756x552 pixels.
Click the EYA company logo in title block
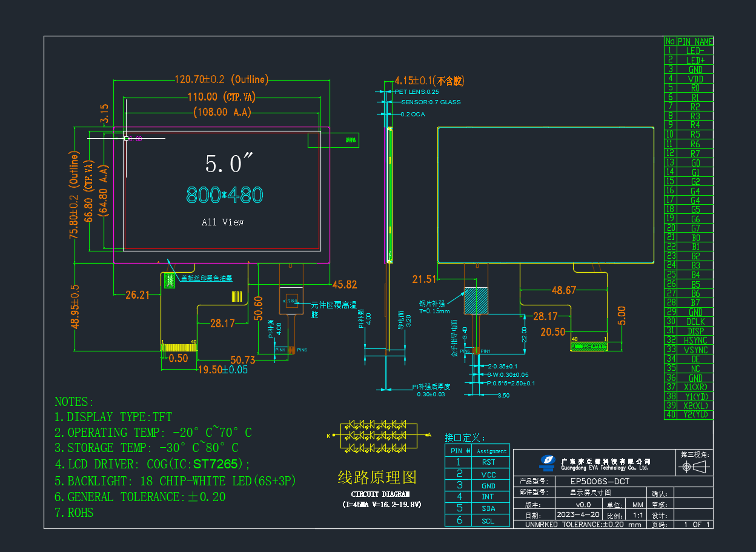pos(548,462)
